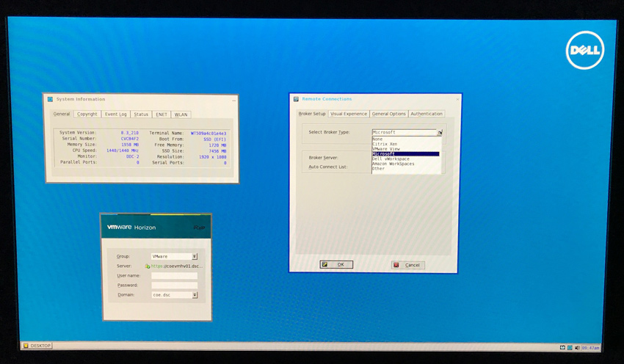Screen dimensions: 624x364
Task: Switch to the Visual Experience tab
Action: click(349, 114)
